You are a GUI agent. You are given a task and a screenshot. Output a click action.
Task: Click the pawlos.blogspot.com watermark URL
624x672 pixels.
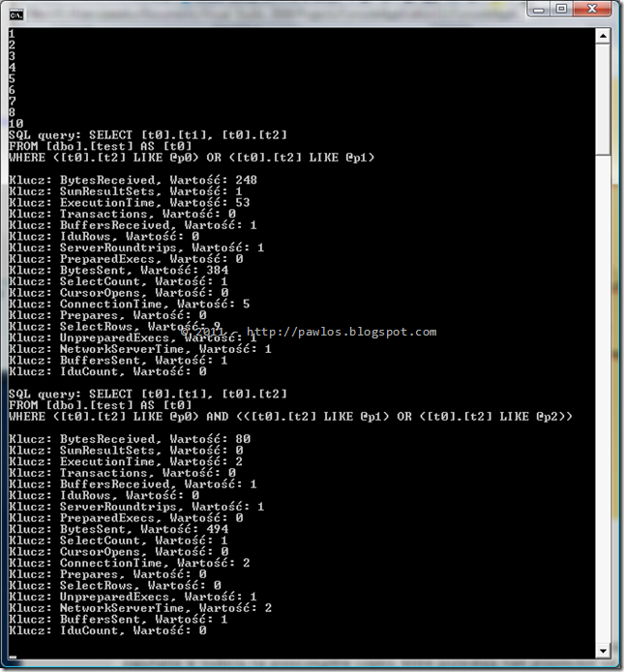pyautogui.click(x=342, y=332)
